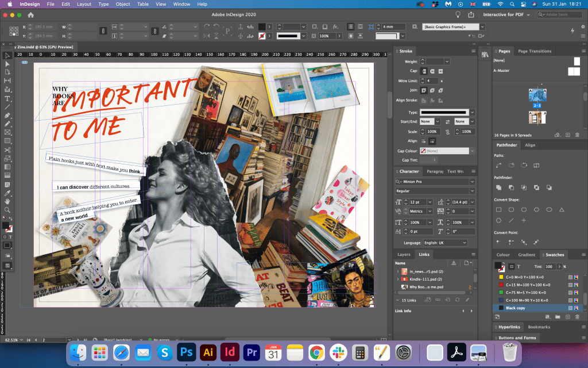Click the create new swatch icon
The width and height of the screenshot is (588, 368).
point(569,317)
